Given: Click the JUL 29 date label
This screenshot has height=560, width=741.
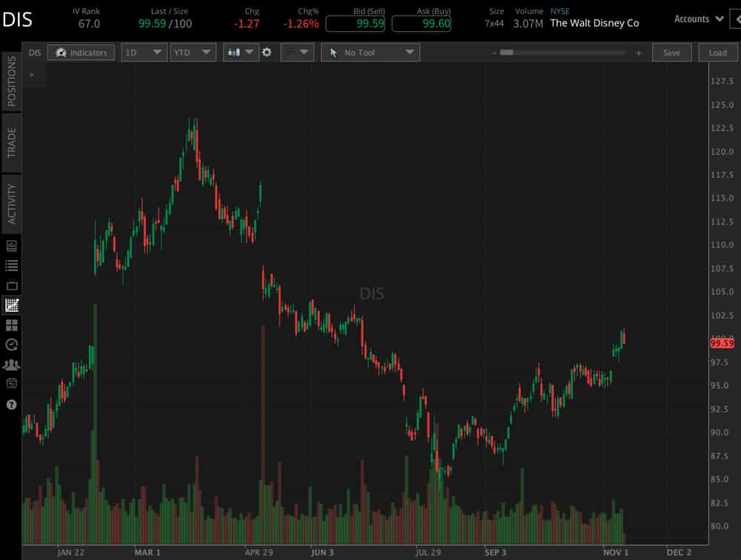Looking at the screenshot, I should pyautogui.click(x=428, y=553).
